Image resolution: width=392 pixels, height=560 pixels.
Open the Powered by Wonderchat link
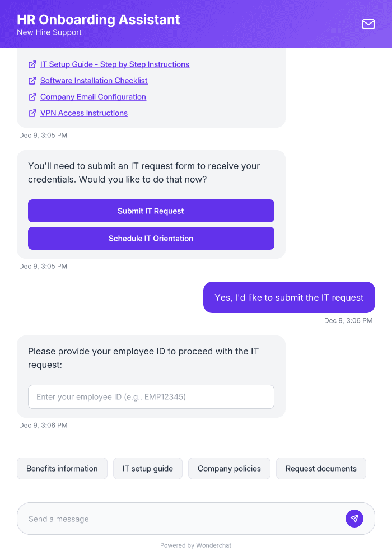pos(195,545)
